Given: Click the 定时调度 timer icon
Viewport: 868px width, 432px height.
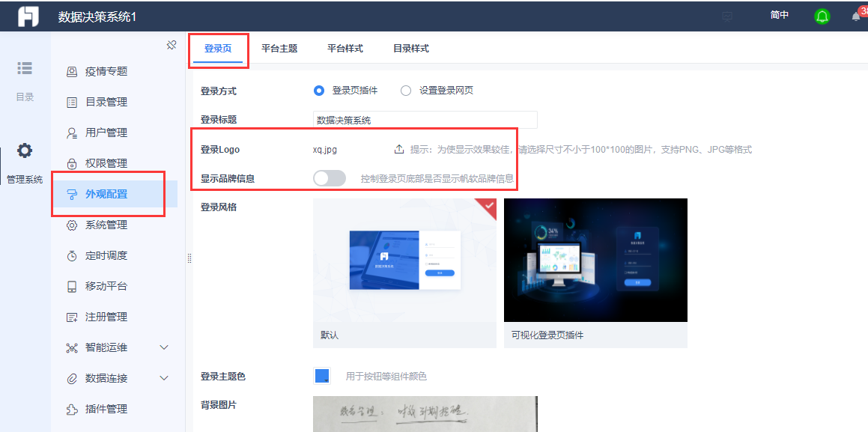Looking at the screenshot, I should (x=72, y=255).
